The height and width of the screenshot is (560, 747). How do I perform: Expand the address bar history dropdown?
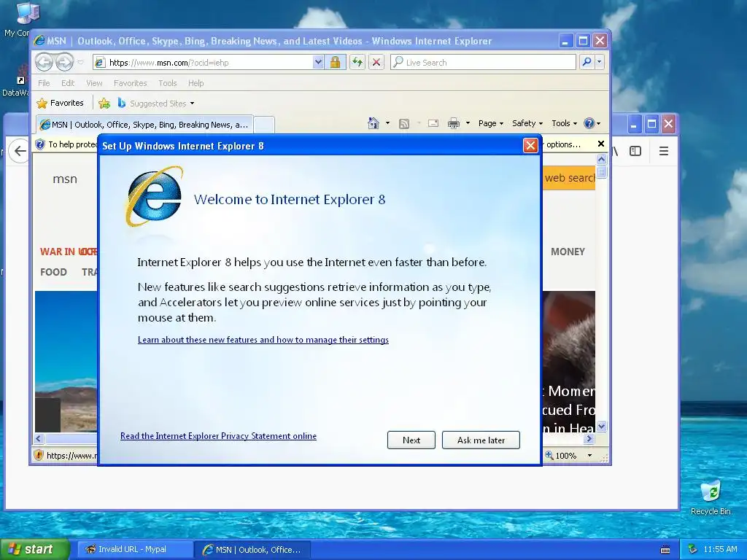coord(318,63)
